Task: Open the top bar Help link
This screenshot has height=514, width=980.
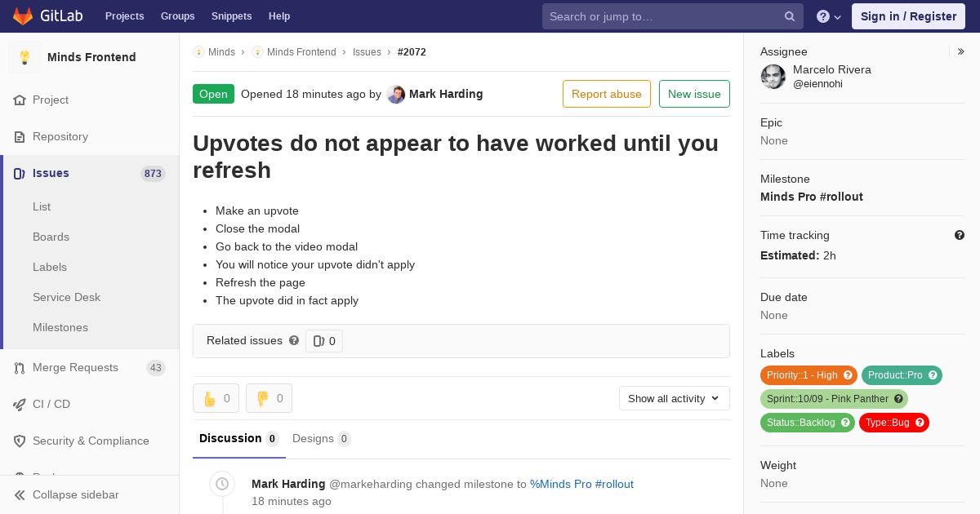Action: coord(279,16)
